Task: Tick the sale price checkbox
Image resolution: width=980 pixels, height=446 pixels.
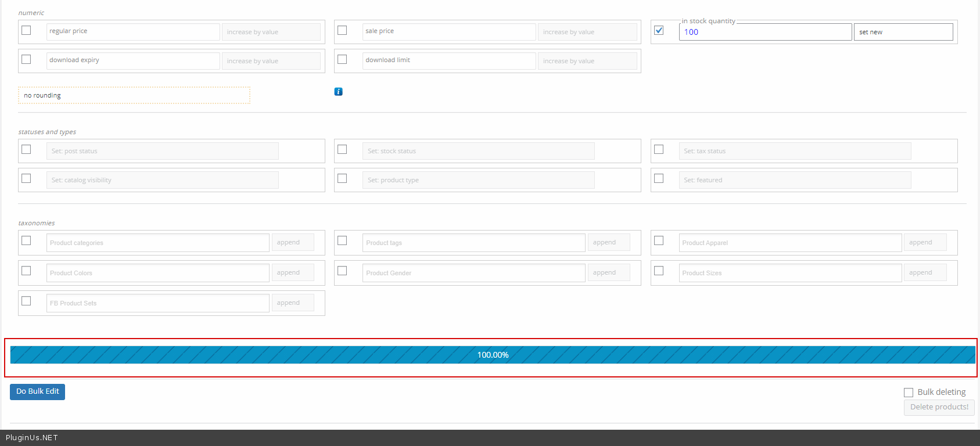Action: [342, 30]
